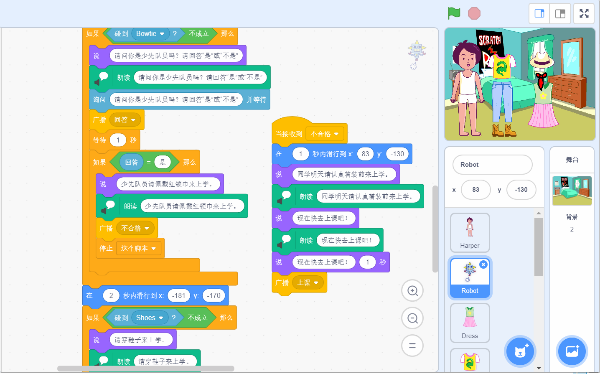Click the sprite x position field
Viewport: 600px width, 374px height.
coord(476,189)
